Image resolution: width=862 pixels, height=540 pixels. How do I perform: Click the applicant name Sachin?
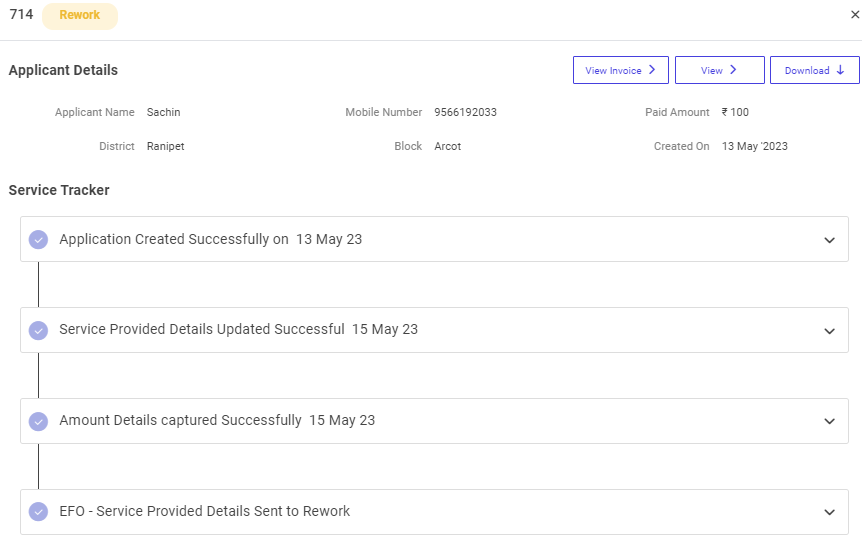click(x=164, y=113)
